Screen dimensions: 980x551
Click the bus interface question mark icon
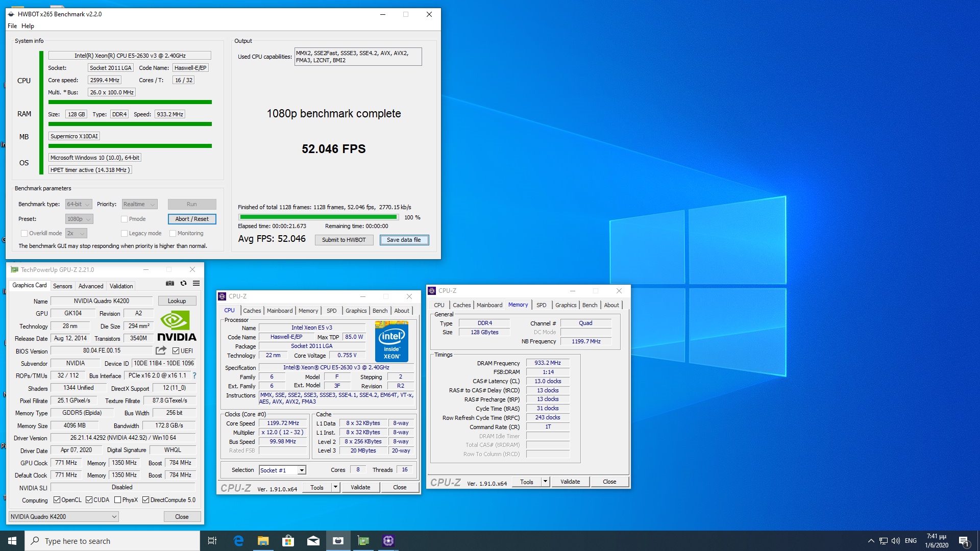point(194,375)
